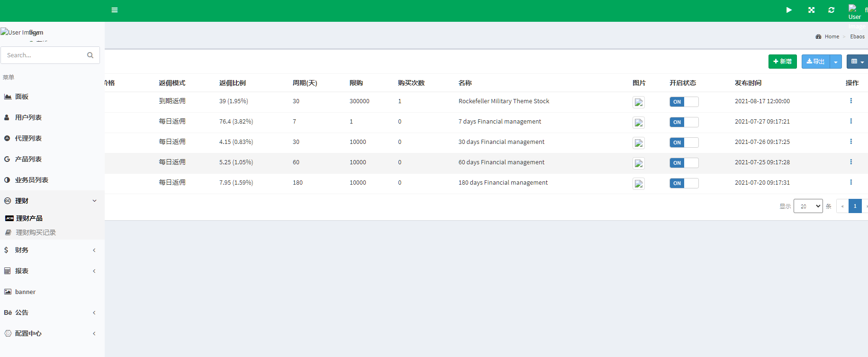Open the rows-per-page dropdown showing 20
Image resolution: width=868 pixels, height=357 pixels.
click(x=808, y=206)
